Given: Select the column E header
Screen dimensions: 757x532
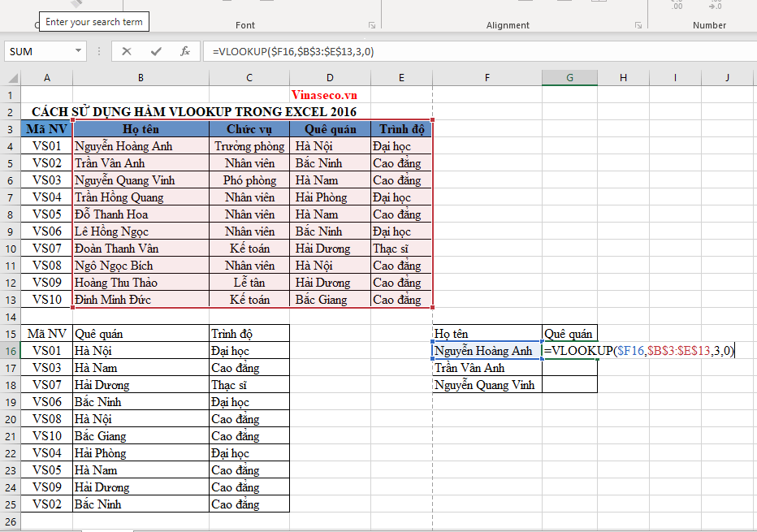Looking at the screenshot, I should point(401,78).
